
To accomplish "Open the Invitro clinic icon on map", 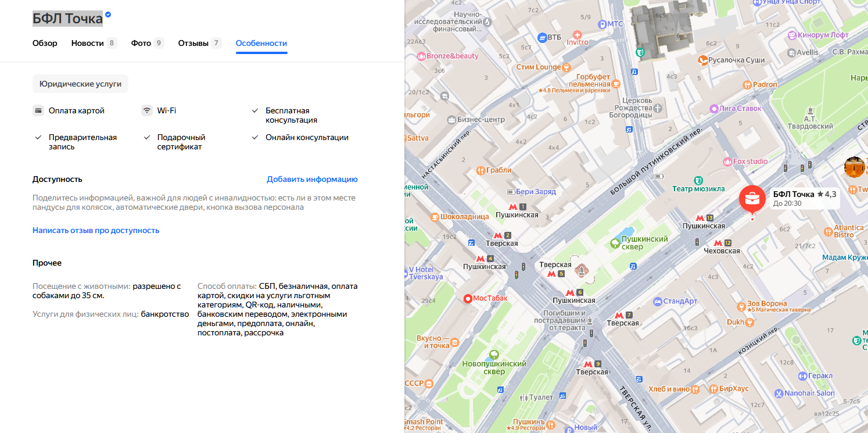I will (x=576, y=34).
